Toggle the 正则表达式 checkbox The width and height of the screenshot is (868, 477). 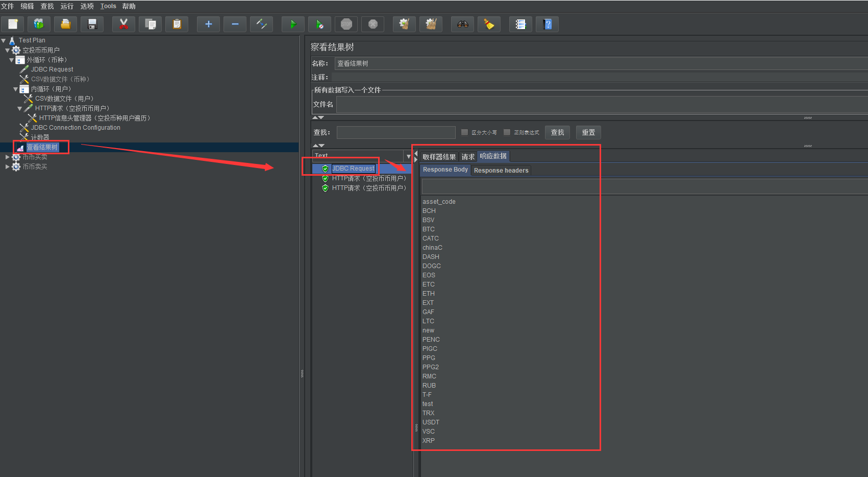(507, 132)
